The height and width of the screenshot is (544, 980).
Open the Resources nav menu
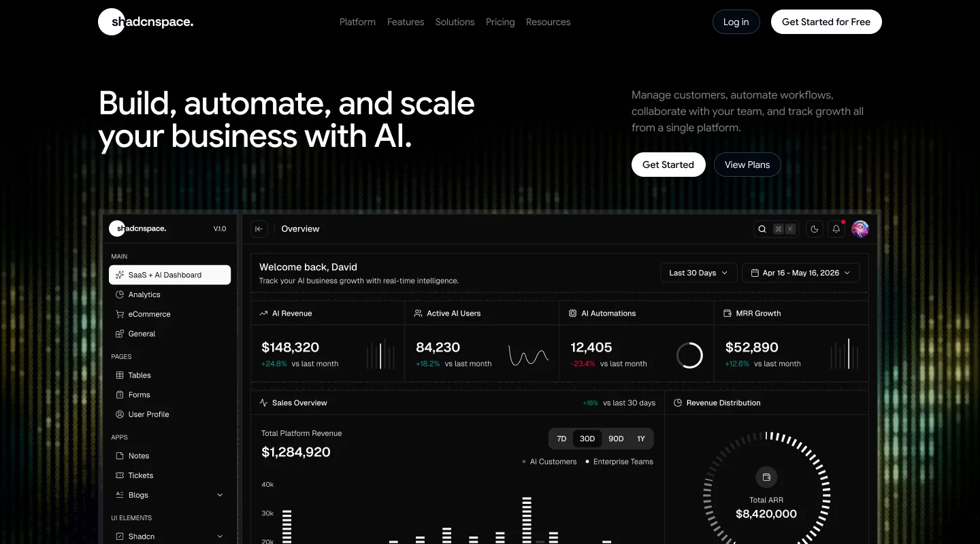[x=549, y=22]
